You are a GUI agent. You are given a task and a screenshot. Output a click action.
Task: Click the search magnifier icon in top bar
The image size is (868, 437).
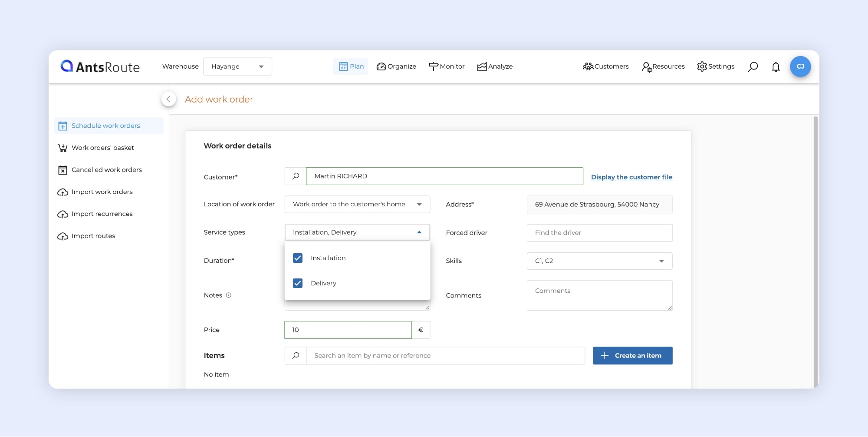click(753, 66)
